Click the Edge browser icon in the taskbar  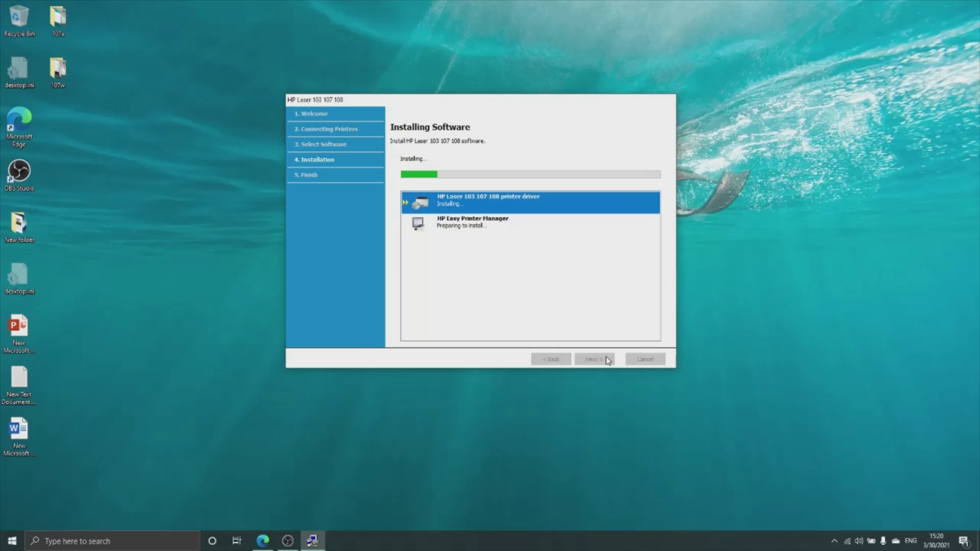click(263, 541)
